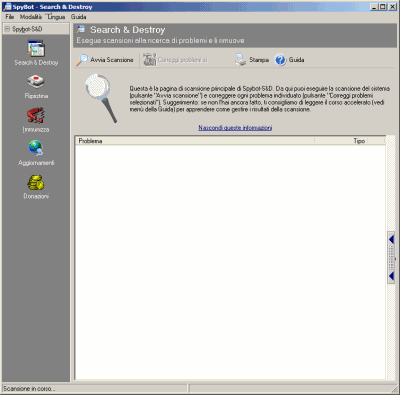400x395 pixels.
Task: Open Guida help toolbar button
Action: coord(289,60)
